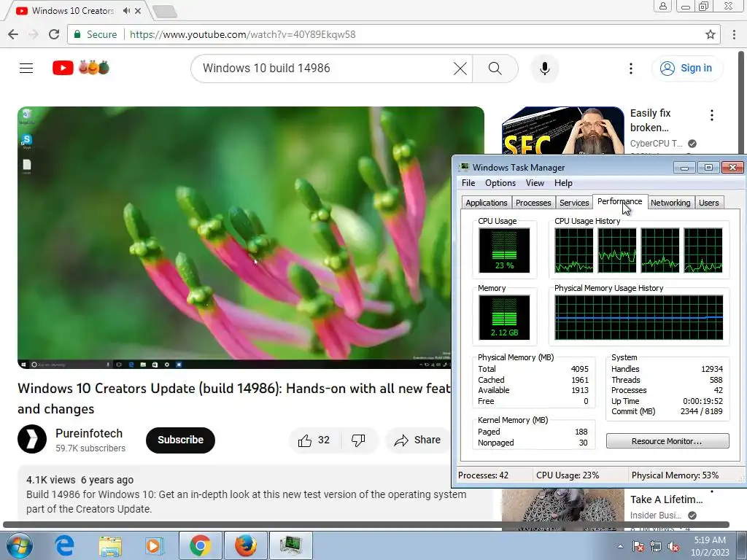The width and height of the screenshot is (747, 560).
Task: Select the Performance tab
Action: pyautogui.click(x=620, y=201)
